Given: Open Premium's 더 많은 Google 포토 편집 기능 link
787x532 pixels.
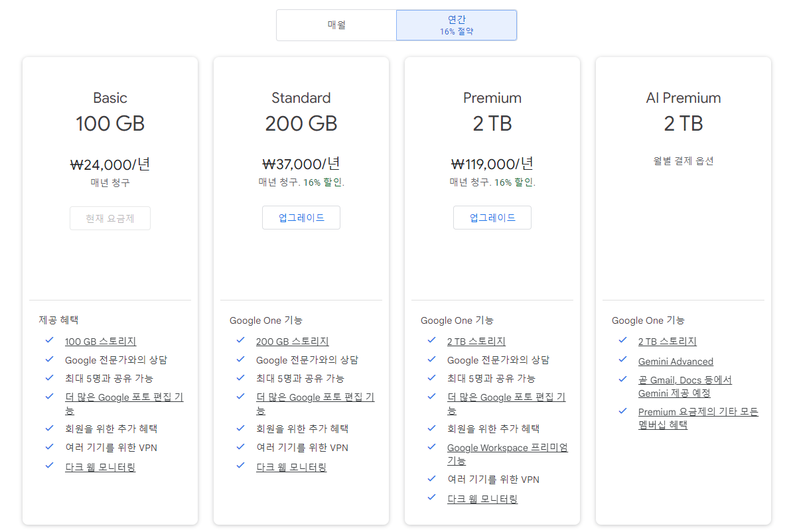Looking at the screenshot, I should 506,403.
